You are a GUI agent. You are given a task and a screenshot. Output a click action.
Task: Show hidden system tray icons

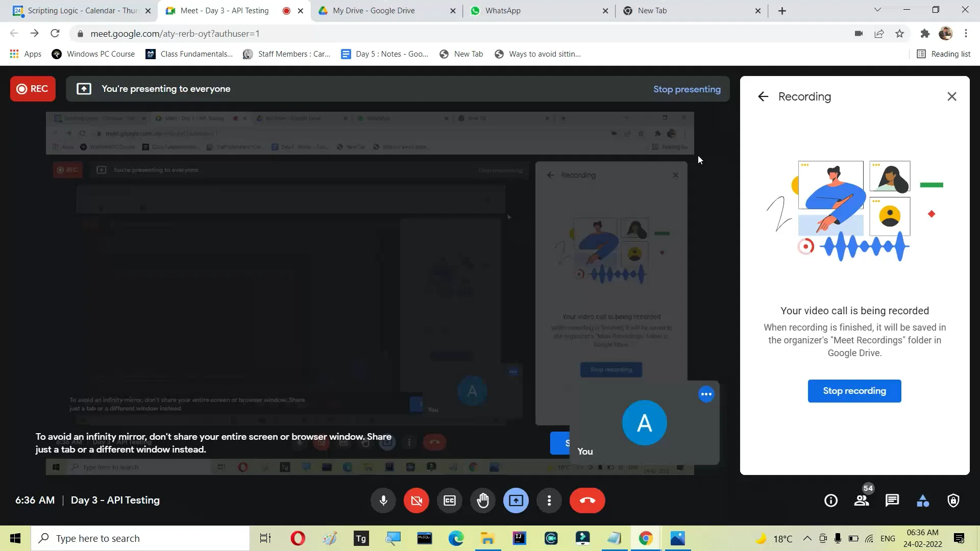[807, 538]
